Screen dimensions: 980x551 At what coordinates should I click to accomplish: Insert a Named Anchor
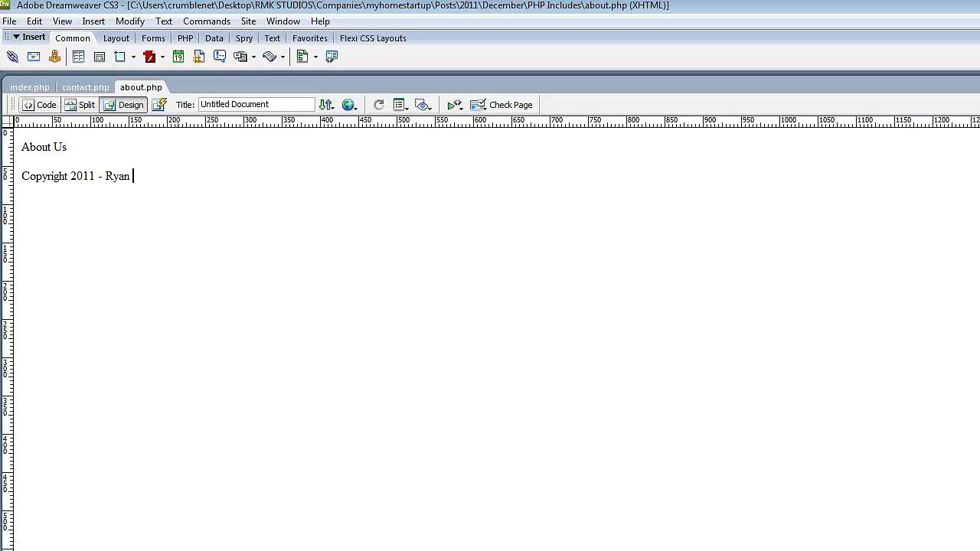pyautogui.click(x=54, y=57)
